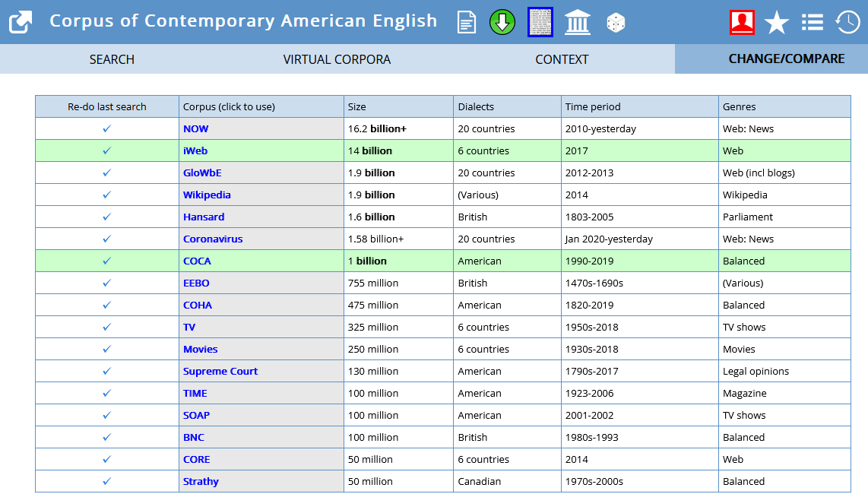Re-do last search in SOAP checkmark
Viewport: 868px width, 494px height.
point(107,416)
